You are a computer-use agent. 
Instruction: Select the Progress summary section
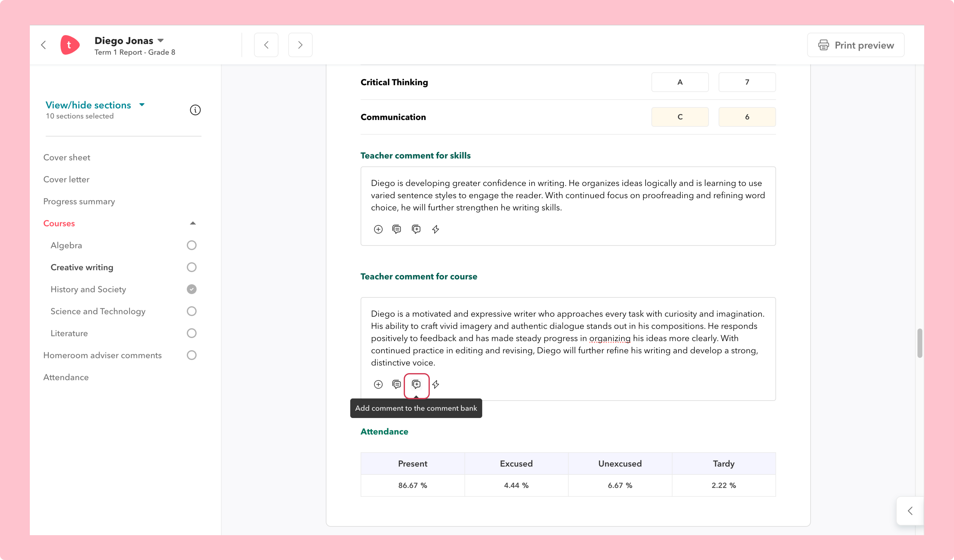click(79, 201)
